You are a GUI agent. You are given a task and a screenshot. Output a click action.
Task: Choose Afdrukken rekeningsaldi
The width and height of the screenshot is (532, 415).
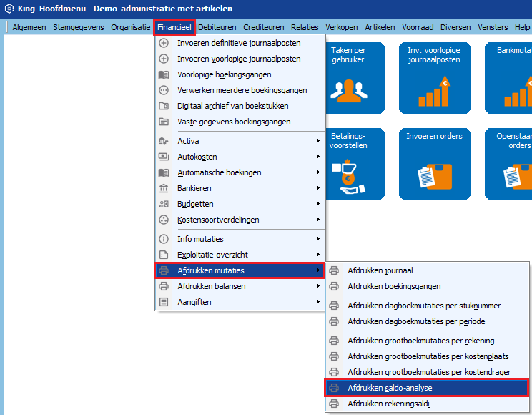388,404
